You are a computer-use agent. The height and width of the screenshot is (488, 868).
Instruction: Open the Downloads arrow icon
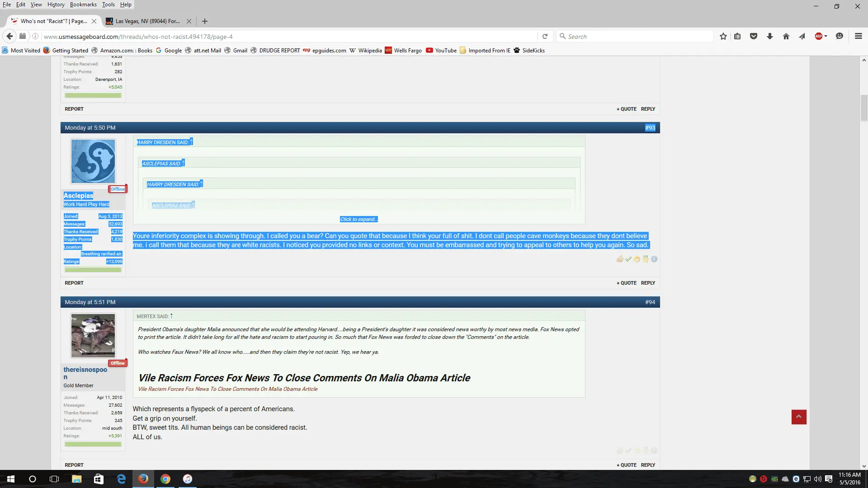770,37
